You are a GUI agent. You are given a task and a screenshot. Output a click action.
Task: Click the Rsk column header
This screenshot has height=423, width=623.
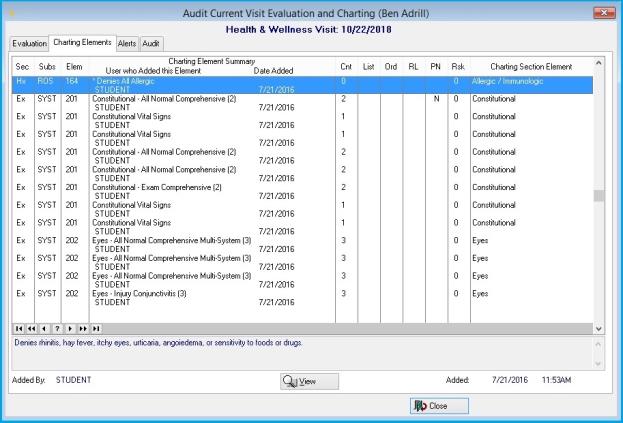pyautogui.click(x=458, y=67)
